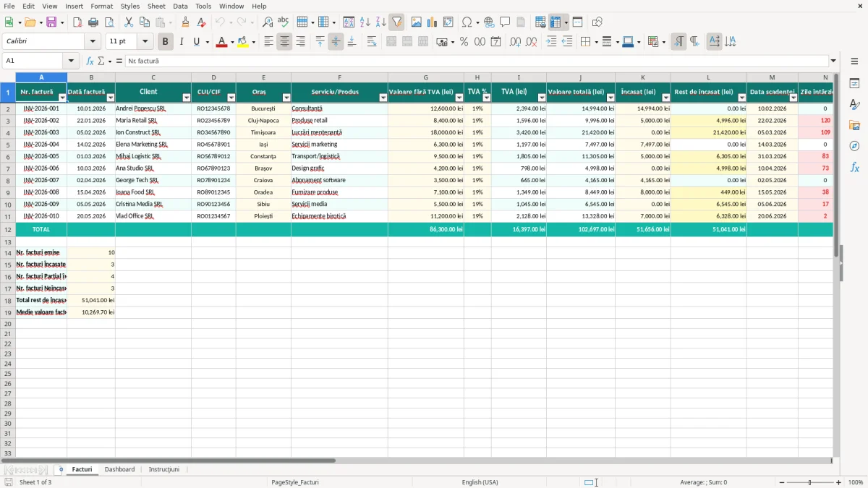Run the Spelling check
Image resolution: width=868 pixels, height=488 pixels.
pyautogui.click(x=284, y=22)
